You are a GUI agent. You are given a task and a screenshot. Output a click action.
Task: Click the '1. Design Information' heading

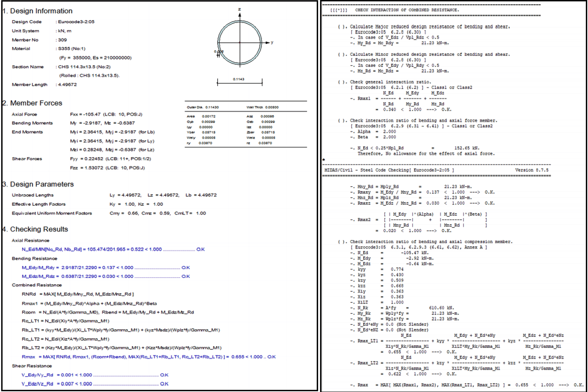click(38, 11)
